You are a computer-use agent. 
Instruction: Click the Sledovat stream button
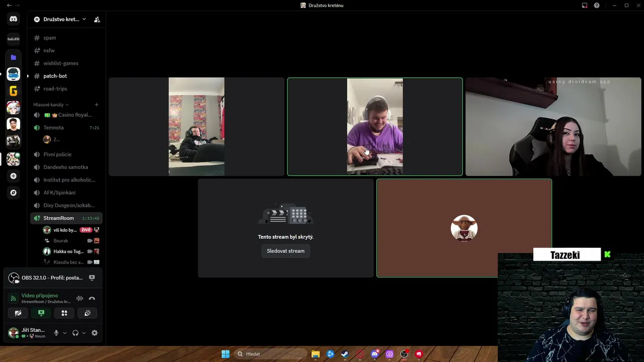click(x=286, y=251)
